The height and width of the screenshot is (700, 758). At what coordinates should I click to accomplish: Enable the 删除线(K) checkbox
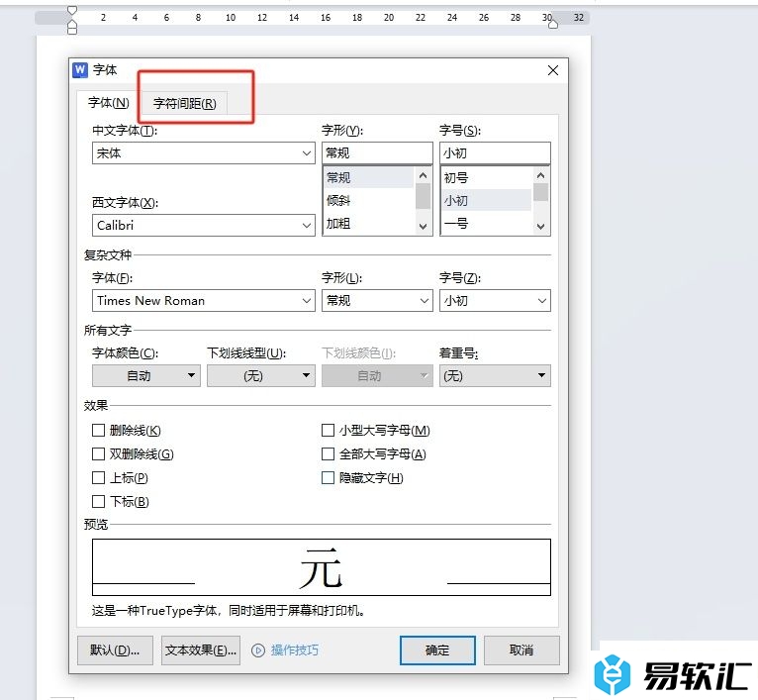coord(99,430)
